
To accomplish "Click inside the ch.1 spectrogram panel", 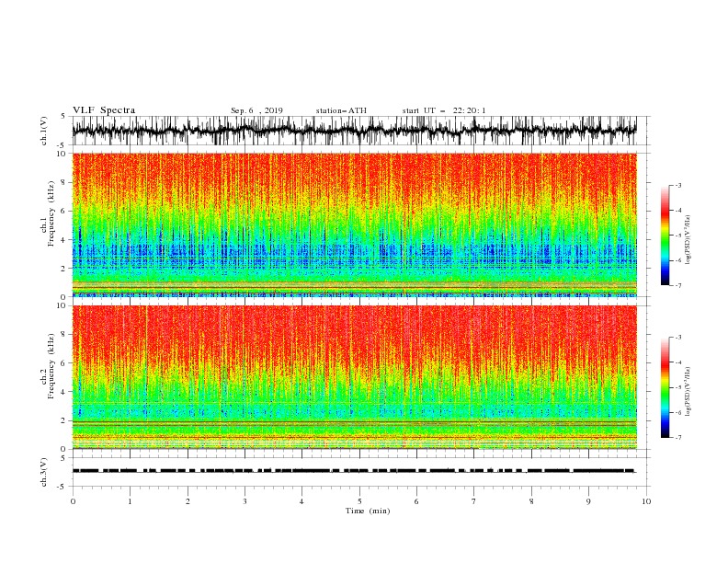I will (x=354, y=224).
